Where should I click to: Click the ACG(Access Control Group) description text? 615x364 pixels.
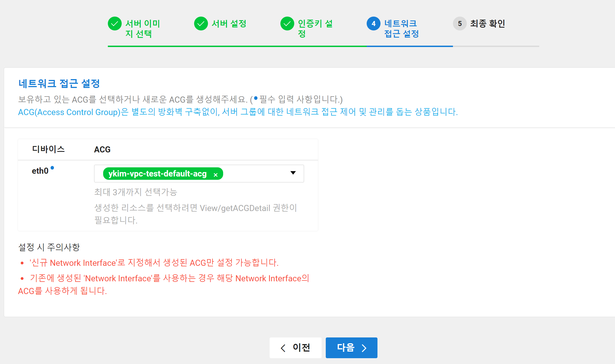[238, 112]
